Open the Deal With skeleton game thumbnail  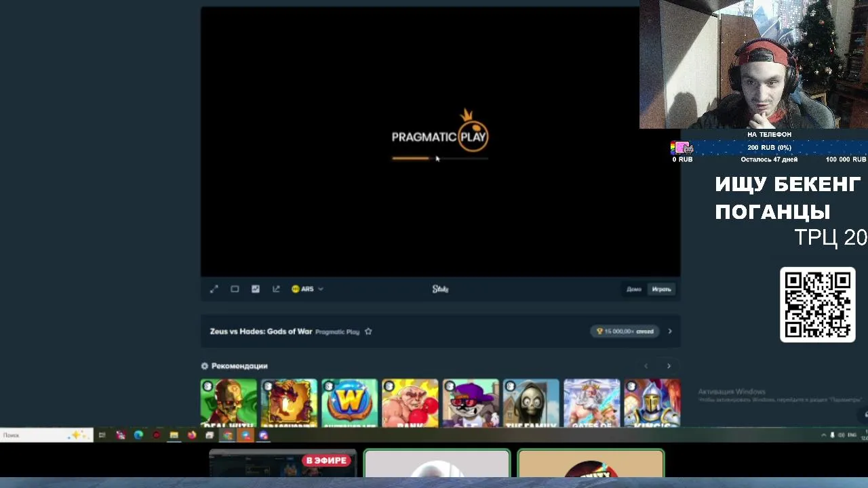click(x=229, y=403)
